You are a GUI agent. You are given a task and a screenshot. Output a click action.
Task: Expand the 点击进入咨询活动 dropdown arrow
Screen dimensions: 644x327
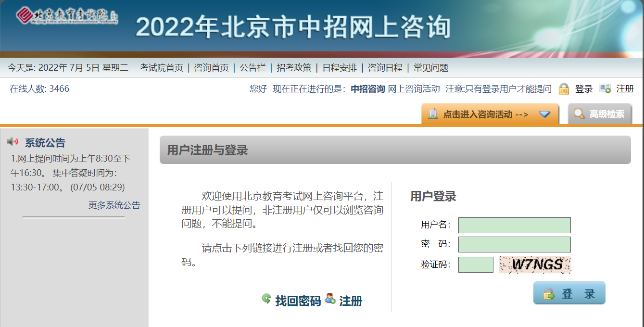(544, 114)
